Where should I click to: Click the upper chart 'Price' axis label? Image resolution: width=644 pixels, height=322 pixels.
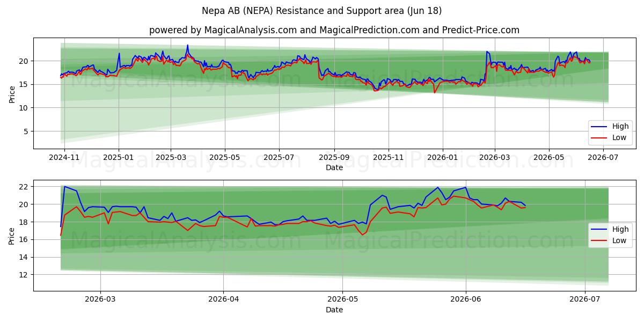pyautogui.click(x=12, y=93)
